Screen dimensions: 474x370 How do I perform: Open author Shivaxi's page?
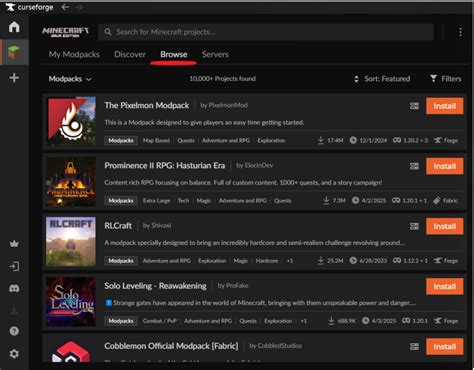coord(157,226)
